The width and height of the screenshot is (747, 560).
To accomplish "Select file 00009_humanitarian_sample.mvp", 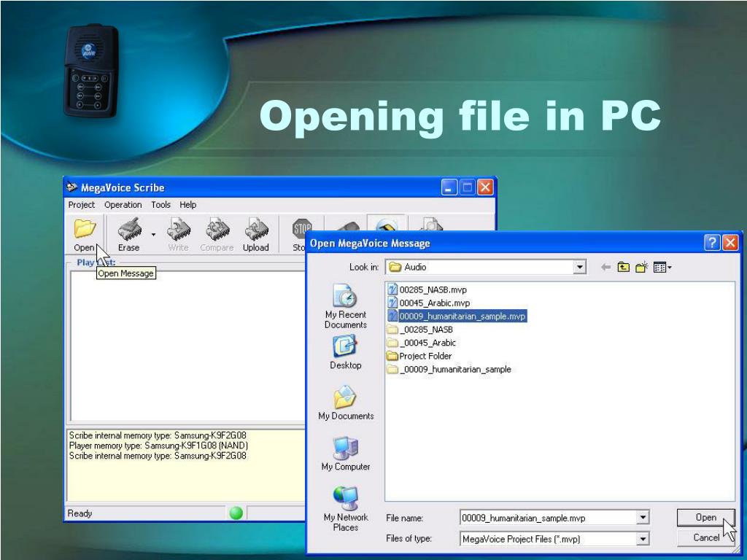I will (457, 316).
